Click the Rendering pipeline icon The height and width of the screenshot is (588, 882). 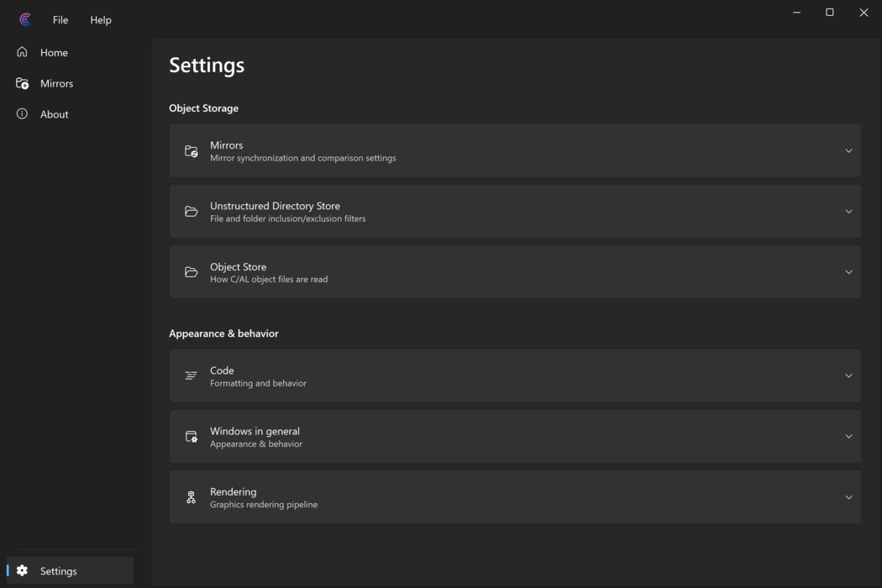tap(192, 497)
